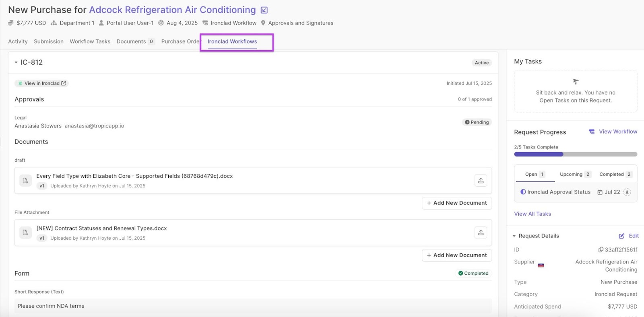Click the Completed check status badge
The image size is (644, 317).
click(x=473, y=273)
